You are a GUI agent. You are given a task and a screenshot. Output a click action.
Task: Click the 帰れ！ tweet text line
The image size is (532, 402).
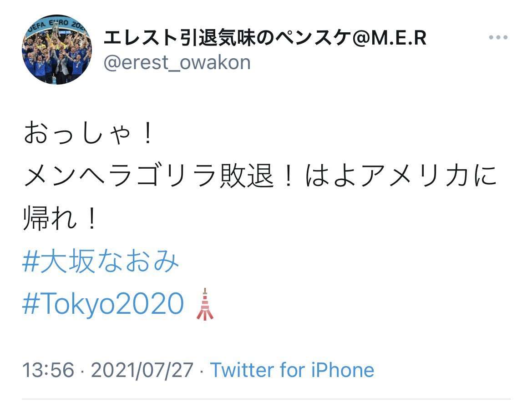click(x=61, y=218)
